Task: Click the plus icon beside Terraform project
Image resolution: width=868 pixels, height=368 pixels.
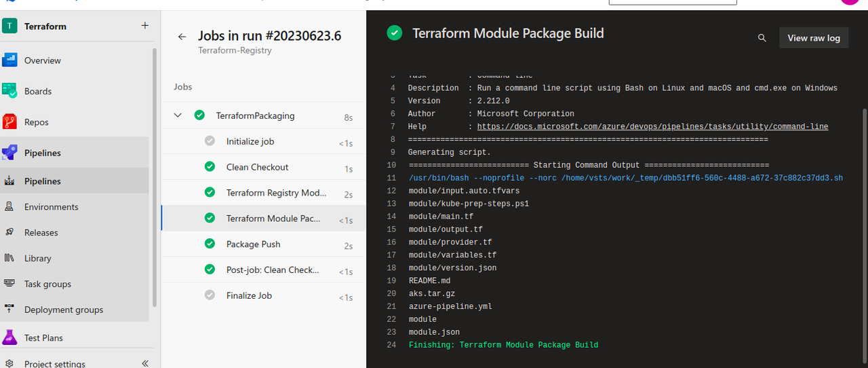Action: tap(144, 26)
